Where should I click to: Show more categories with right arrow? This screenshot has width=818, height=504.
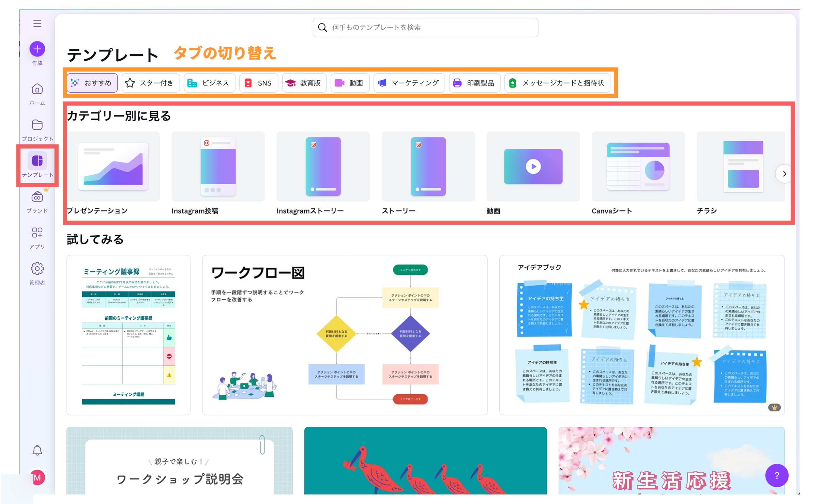coord(784,174)
